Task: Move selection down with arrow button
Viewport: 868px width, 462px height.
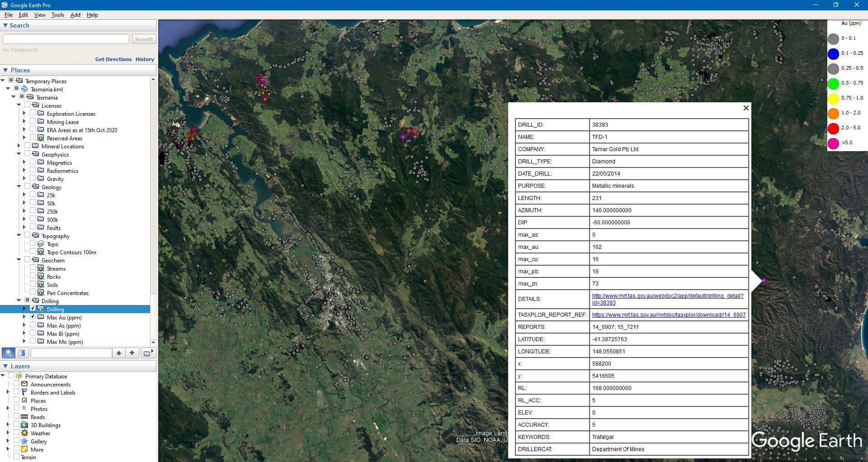Action: [132, 353]
